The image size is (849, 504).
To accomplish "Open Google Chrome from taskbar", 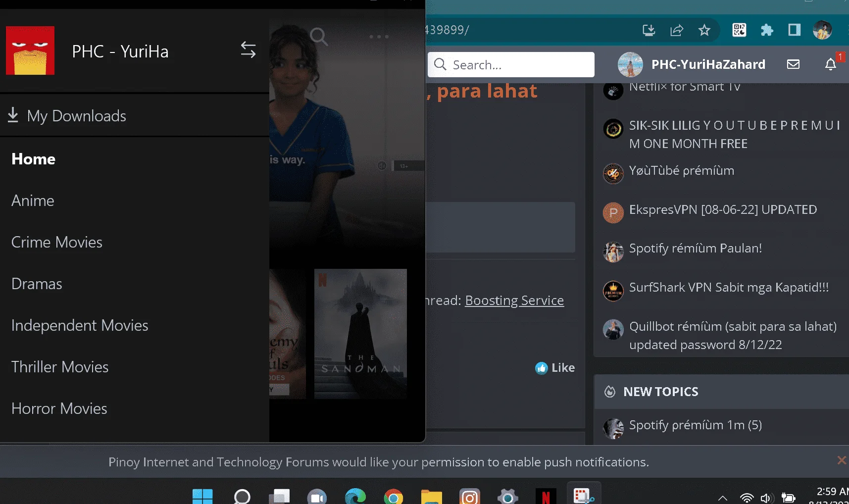I will (394, 496).
